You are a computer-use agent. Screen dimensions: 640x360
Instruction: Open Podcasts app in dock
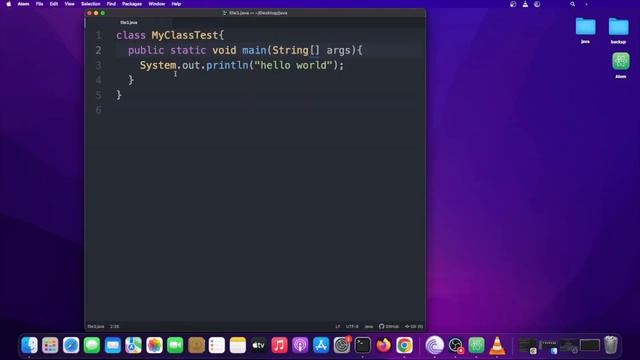(x=300, y=345)
